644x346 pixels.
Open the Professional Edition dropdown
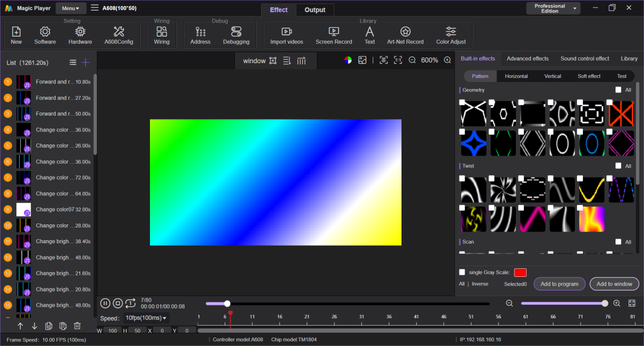coord(554,8)
